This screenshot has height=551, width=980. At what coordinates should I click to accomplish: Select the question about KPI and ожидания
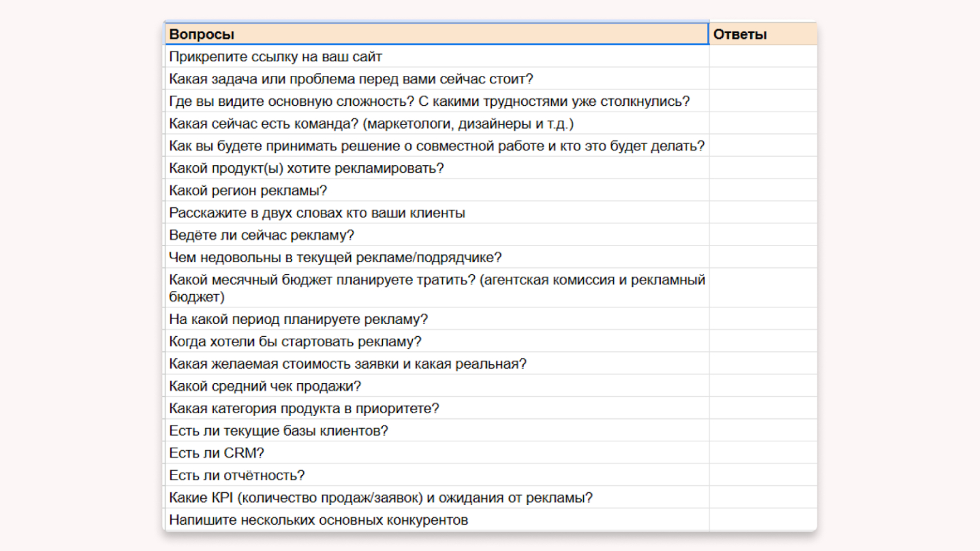pyautogui.click(x=436, y=498)
